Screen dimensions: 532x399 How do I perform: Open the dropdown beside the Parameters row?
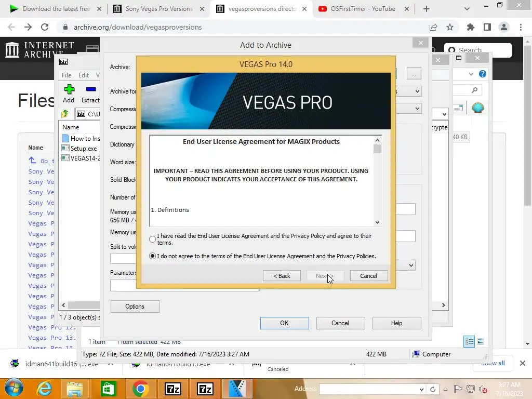click(x=411, y=265)
